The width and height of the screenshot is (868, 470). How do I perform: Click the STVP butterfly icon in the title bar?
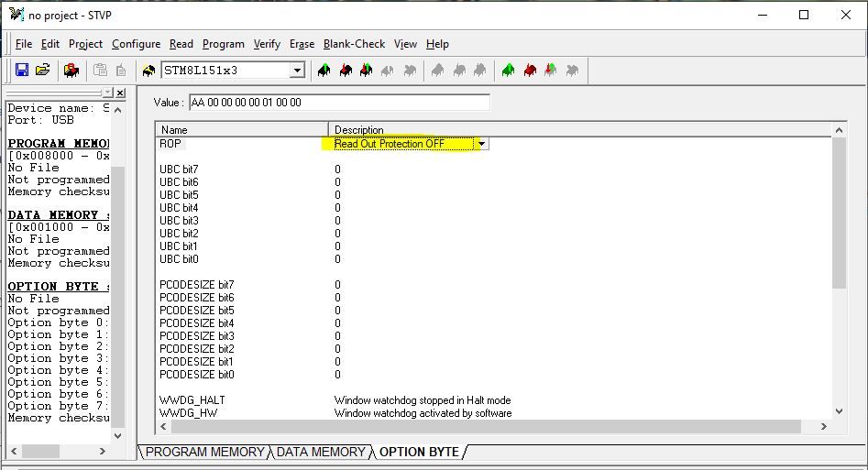pyautogui.click(x=16, y=15)
